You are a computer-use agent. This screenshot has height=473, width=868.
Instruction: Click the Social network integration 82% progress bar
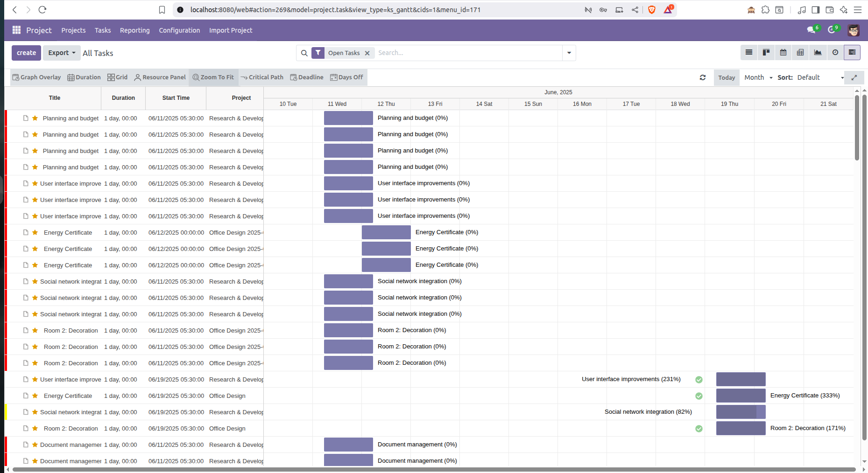click(x=740, y=412)
